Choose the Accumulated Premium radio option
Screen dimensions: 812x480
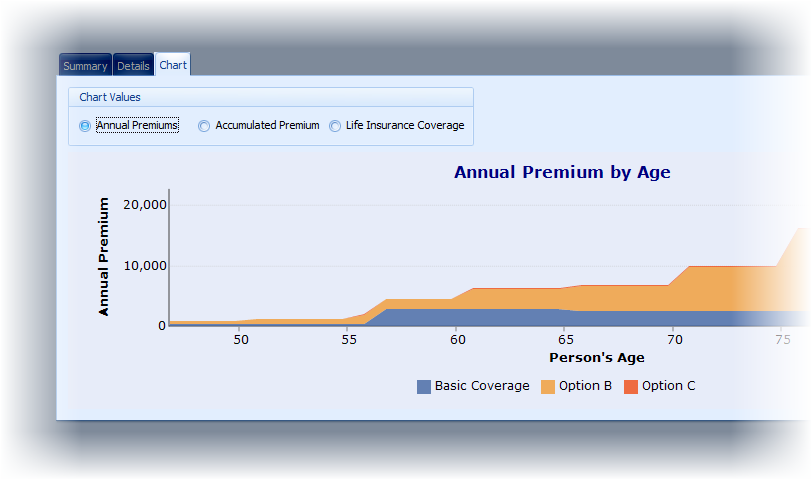pos(204,126)
